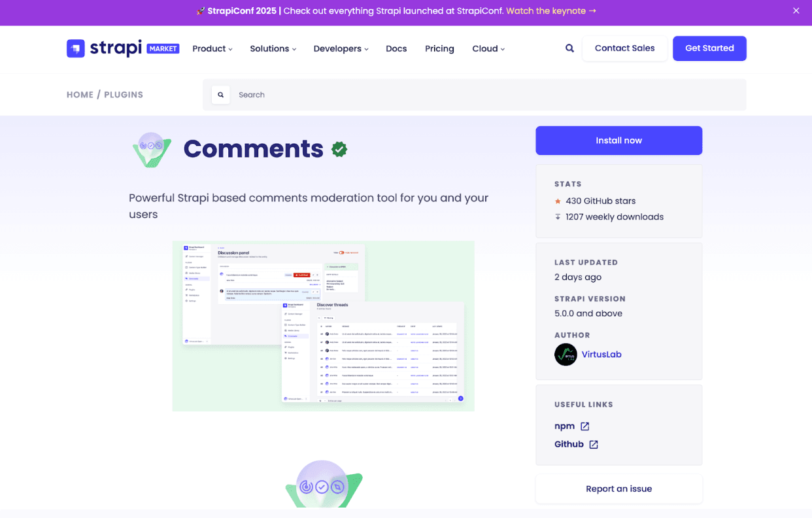This screenshot has width=812, height=518.
Task: Click the Report an issue button
Action: [x=619, y=489]
